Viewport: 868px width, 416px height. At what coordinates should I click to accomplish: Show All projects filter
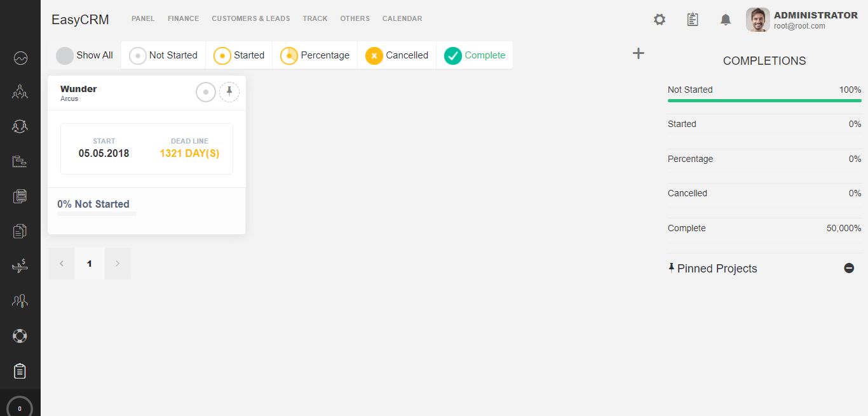(x=85, y=55)
